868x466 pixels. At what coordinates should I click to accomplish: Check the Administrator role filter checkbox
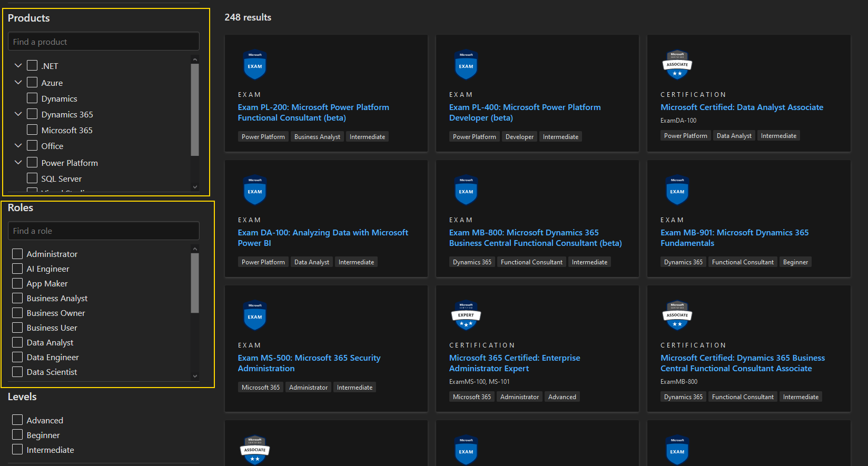17,254
